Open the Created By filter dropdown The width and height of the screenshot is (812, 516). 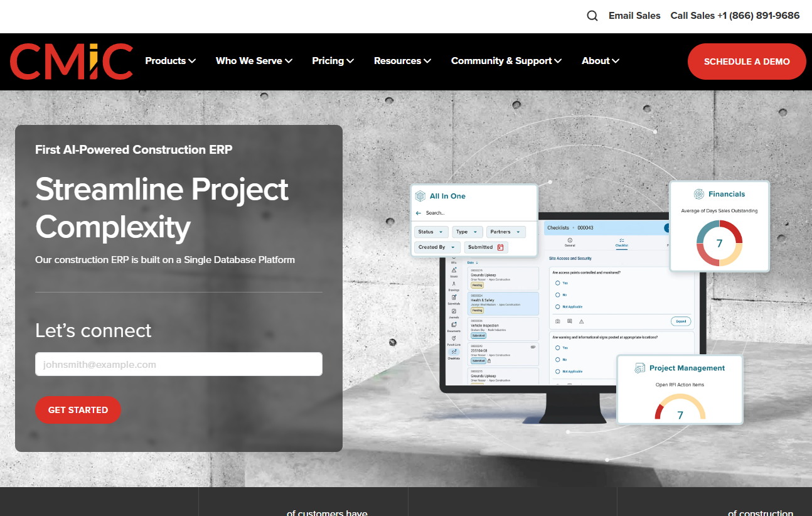[x=437, y=247]
